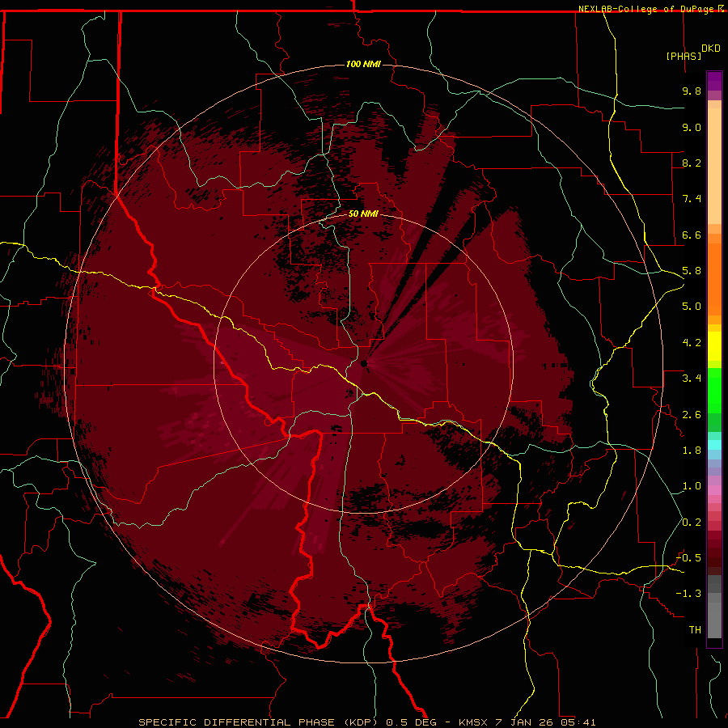Click the 6.6 value on the color scale
Viewport: 728px width, 728px height.
(x=692, y=235)
